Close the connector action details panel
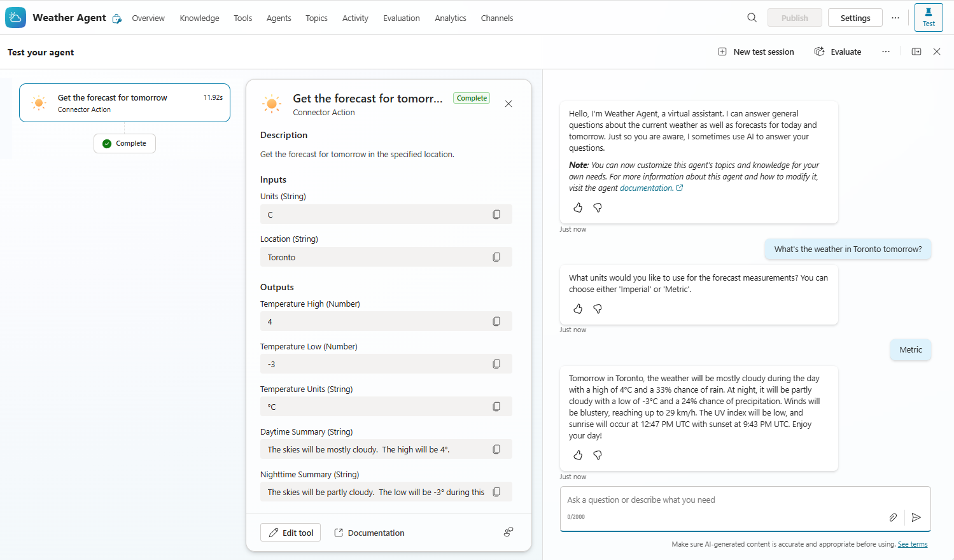The height and width of the screenshot is (560, 954). [x=509, y=104]
